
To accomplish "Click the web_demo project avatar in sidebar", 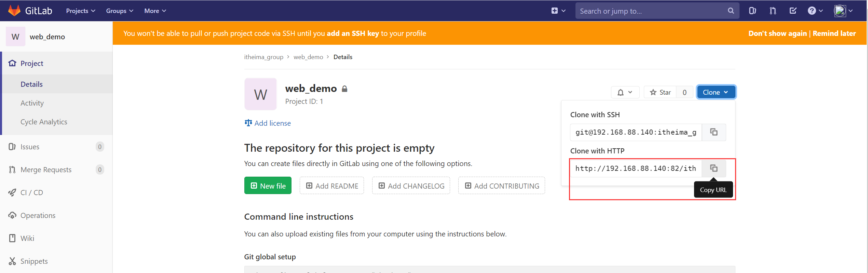I will [x=16, y=37].
